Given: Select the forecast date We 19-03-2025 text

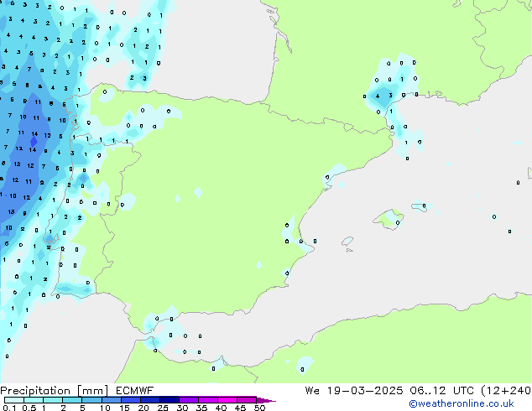Looking at the screenshot, I should point(354,390).
